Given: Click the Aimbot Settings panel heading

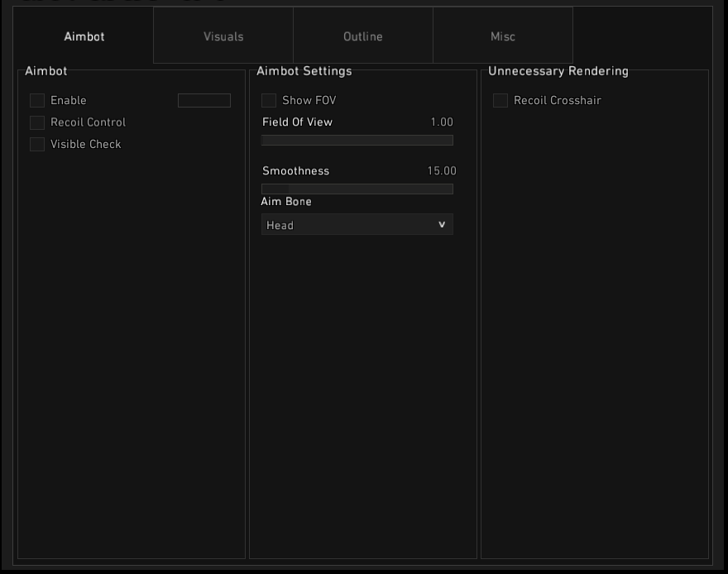Looking at the screenshot, I should click(304, 71).
